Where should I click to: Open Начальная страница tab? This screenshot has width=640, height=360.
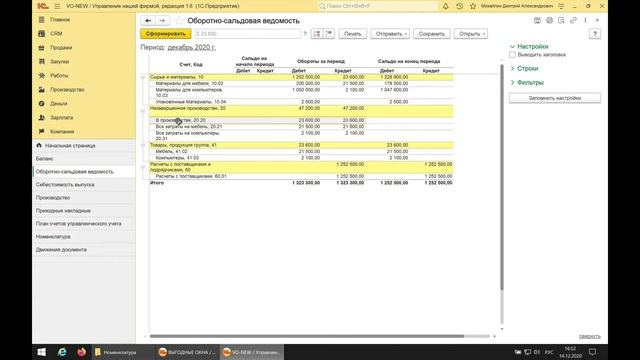click(x=84, y=145)
